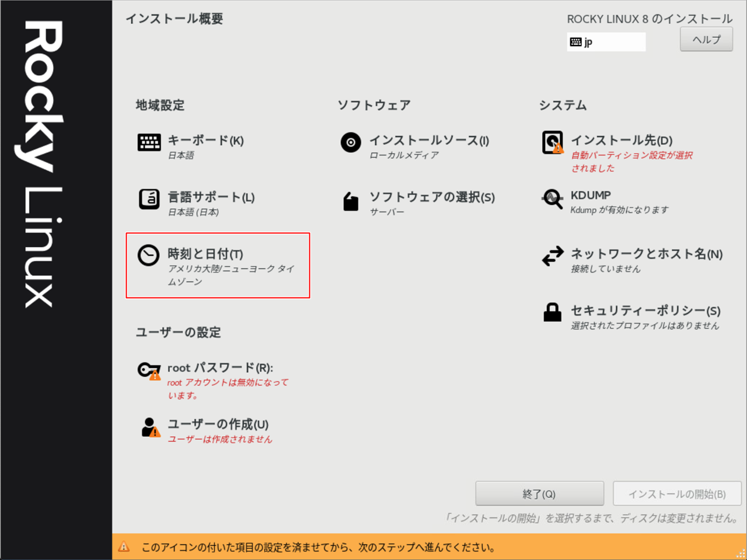Click the hard disk icon for インストール先
The height and width of the screenshot is (560, 747).
552,142
